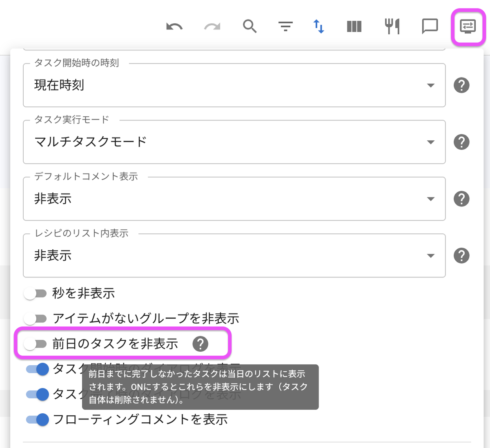The image size is (490, 448).
Task: Show help for デフォルトコメント表示
Action: (x=461, y=199)
